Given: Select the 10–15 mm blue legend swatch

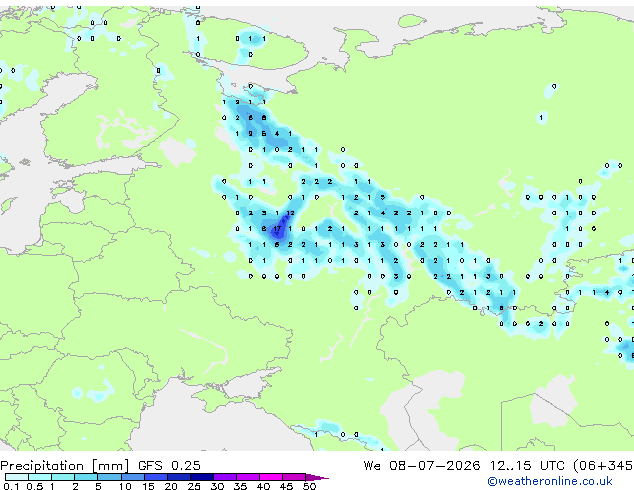Looking at the screenshot, I should pos(132,477).
